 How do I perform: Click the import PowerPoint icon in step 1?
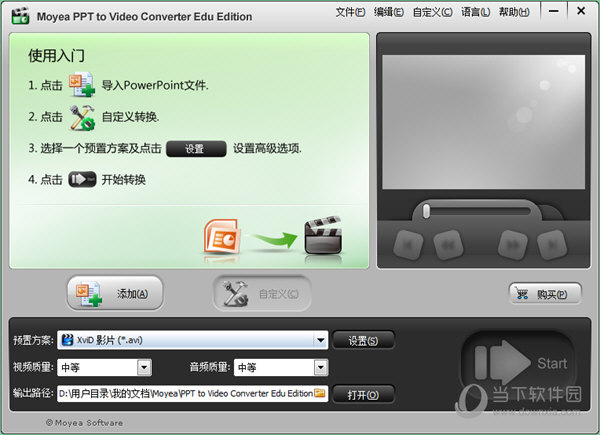[x=82, y=85]
